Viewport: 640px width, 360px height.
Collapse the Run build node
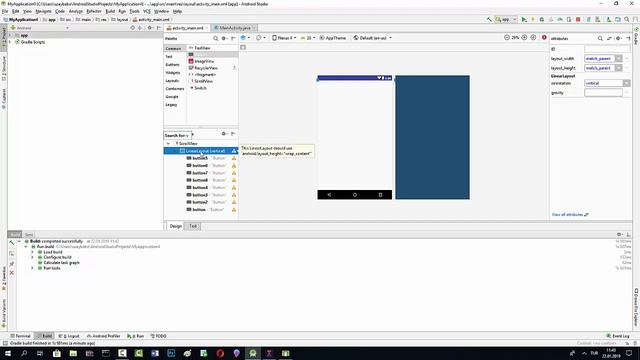(26, 247)
